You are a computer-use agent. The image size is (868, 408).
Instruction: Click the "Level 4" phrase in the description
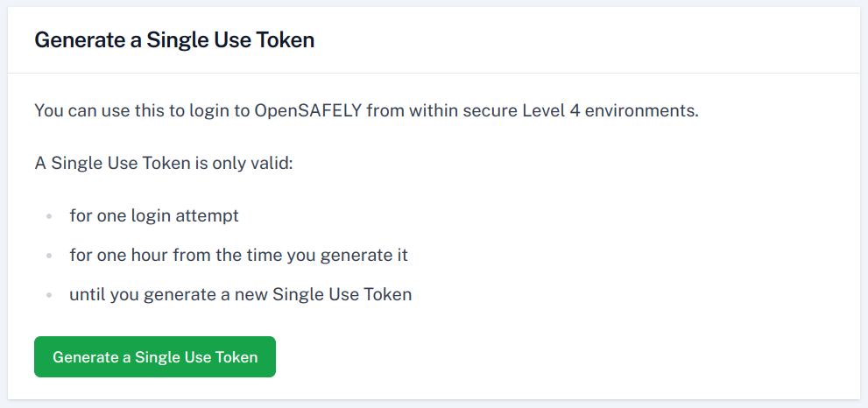coord(545,112)
